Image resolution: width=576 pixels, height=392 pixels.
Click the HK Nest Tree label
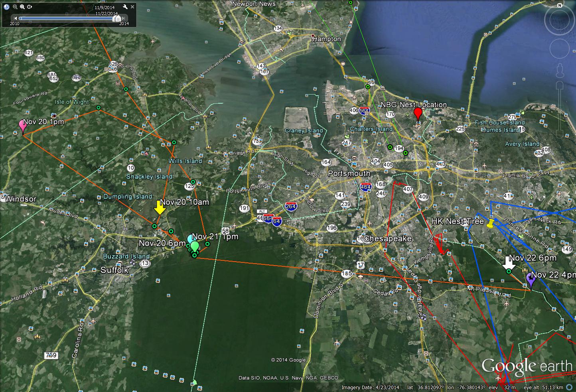click(458, 221)
